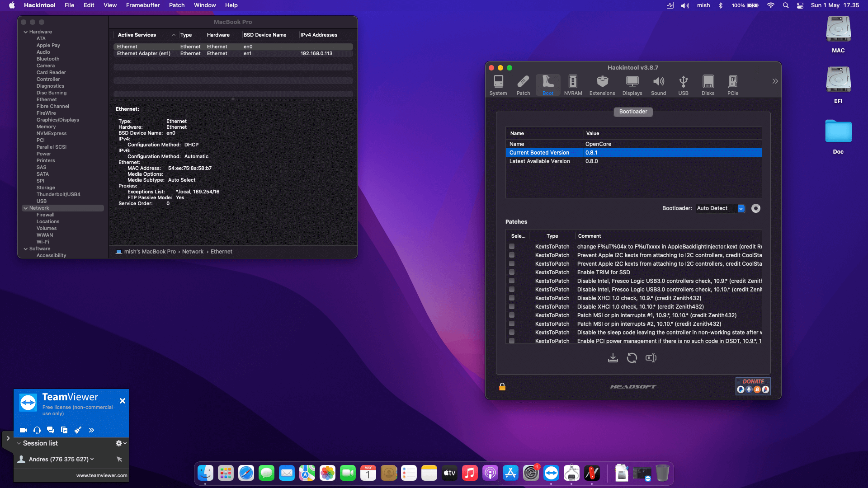Switch to the Boot tab in Hackintool
Screen dimensions: 868x488
(548, 85)
